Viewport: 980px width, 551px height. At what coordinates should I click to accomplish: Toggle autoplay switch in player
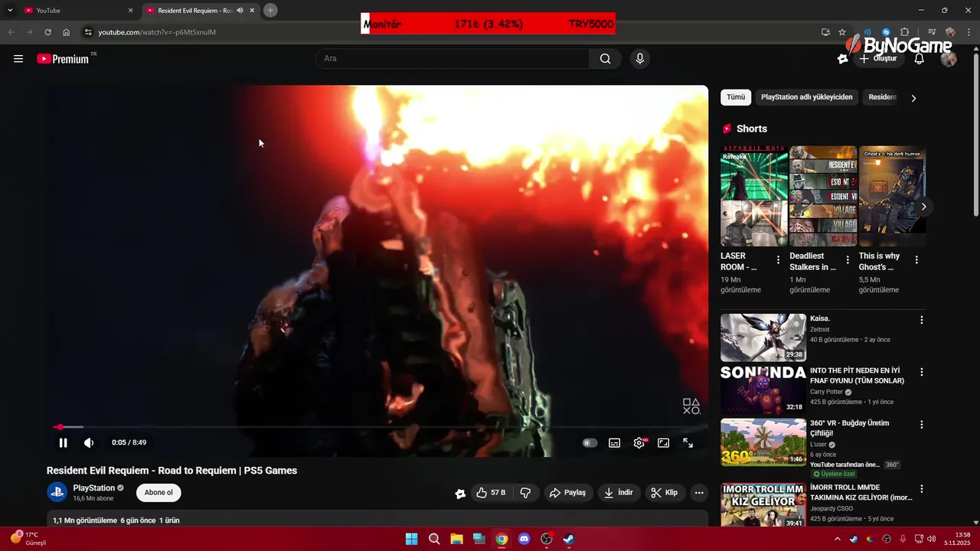[590, 442]
